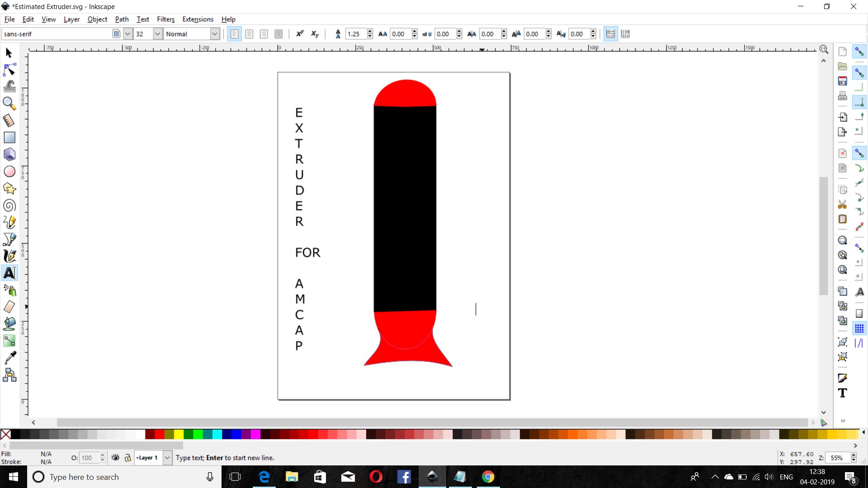
Task: Select the Star polygon tool
Action: (x=9, y=188)
